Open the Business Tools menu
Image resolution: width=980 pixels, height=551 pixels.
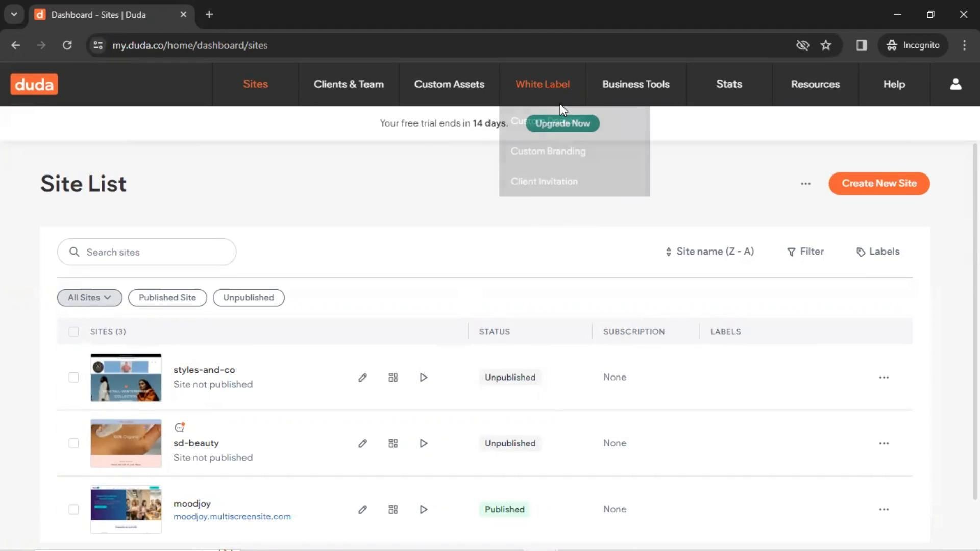point(635,84)
